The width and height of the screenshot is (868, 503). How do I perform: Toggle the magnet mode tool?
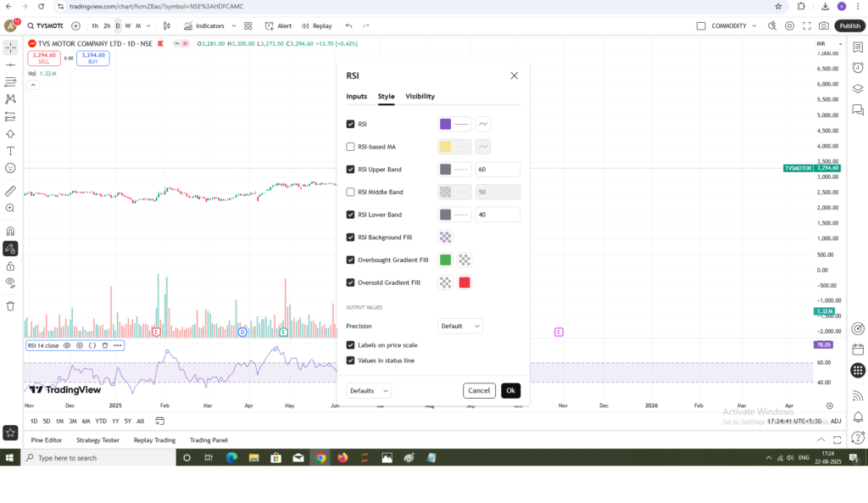coord(10,232)
